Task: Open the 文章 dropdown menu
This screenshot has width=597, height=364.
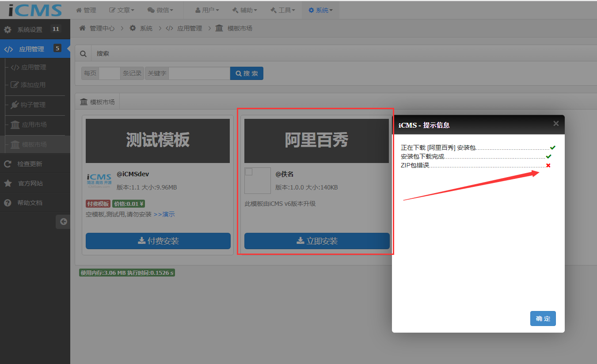Action: tap(122, 10)
